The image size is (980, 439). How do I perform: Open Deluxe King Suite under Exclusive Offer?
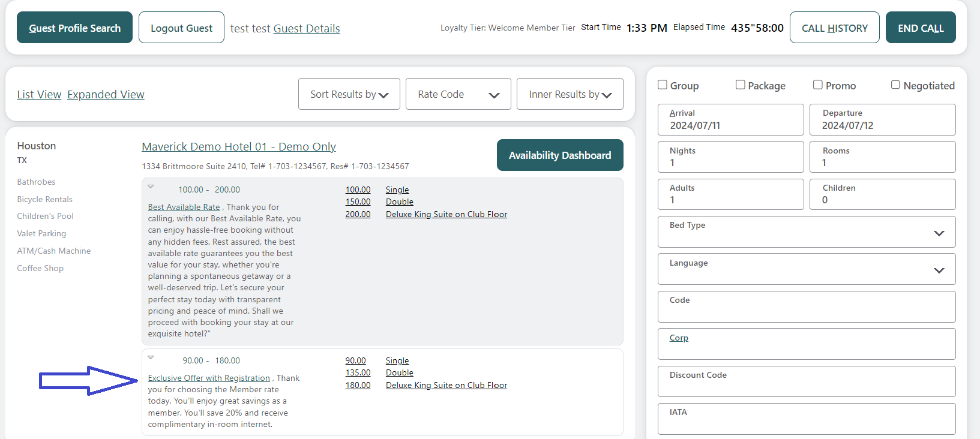click(446, 385)
